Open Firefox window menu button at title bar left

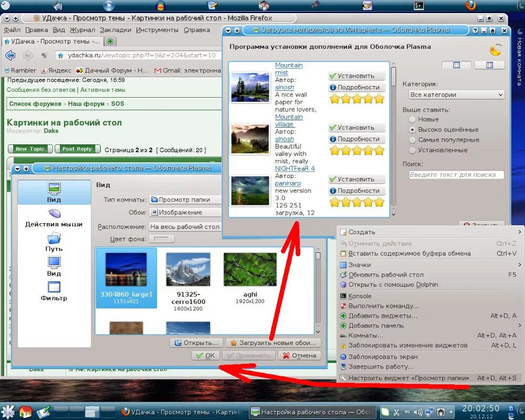[7, 18]
